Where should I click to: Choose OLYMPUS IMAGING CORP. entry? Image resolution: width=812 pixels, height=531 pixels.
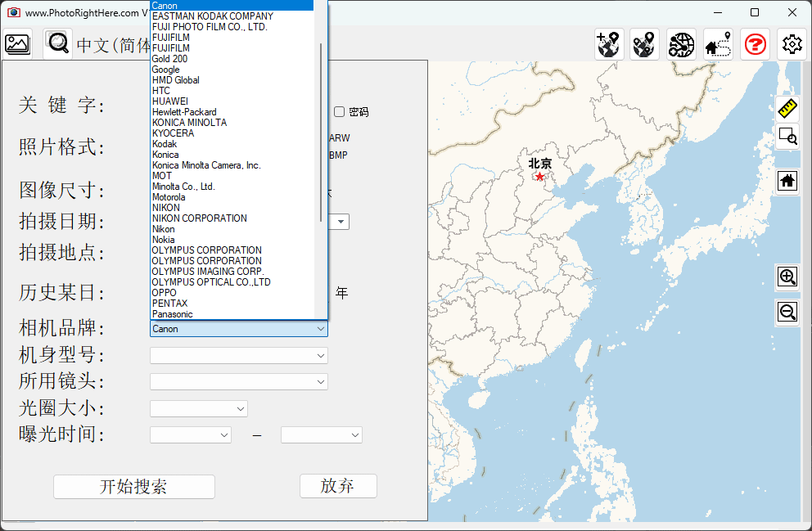point(232,272)
